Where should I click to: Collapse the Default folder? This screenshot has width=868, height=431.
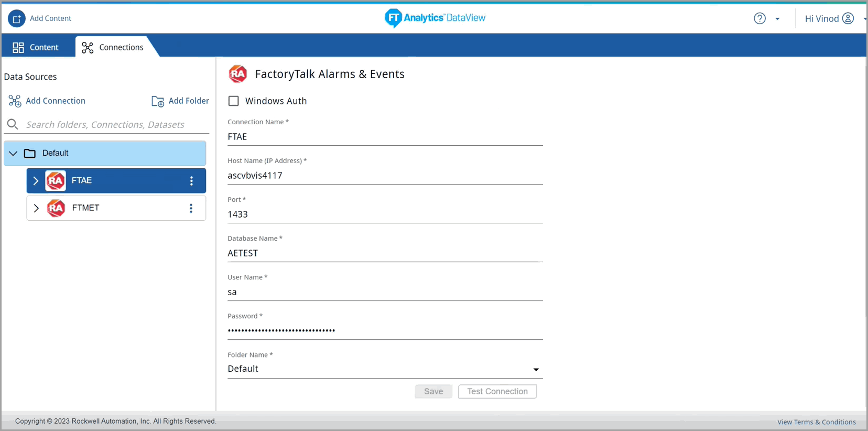point(14,153)
